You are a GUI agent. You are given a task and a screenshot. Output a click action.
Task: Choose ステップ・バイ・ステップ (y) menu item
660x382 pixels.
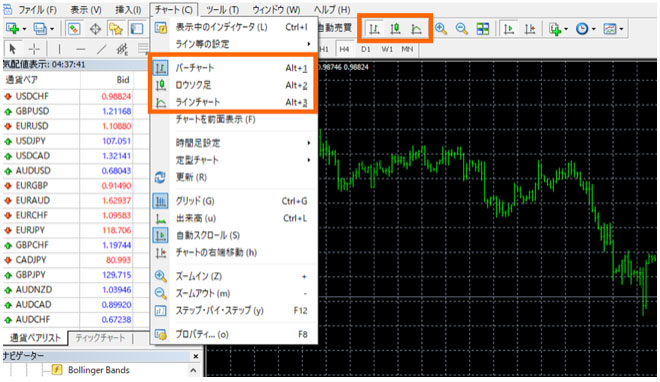coord(234,310)
